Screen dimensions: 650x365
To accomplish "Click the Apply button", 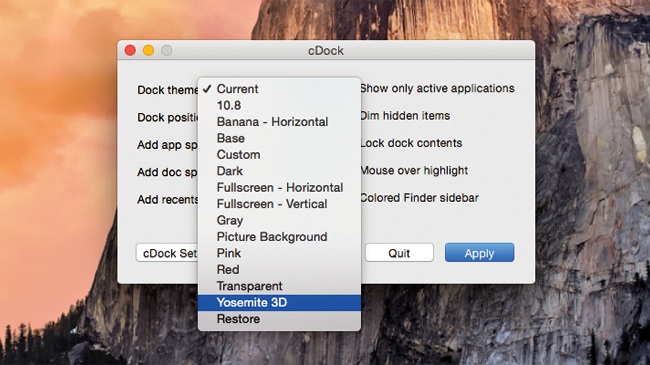I will 480,253.
